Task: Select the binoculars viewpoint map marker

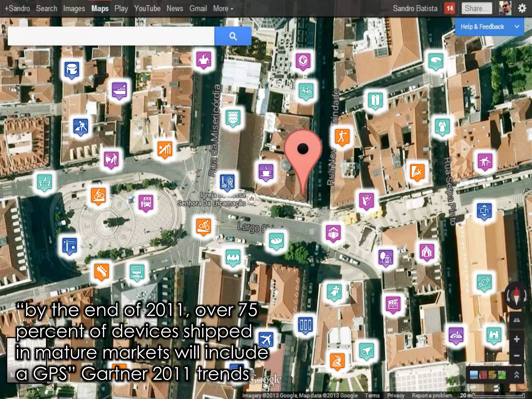Action: 494,335
